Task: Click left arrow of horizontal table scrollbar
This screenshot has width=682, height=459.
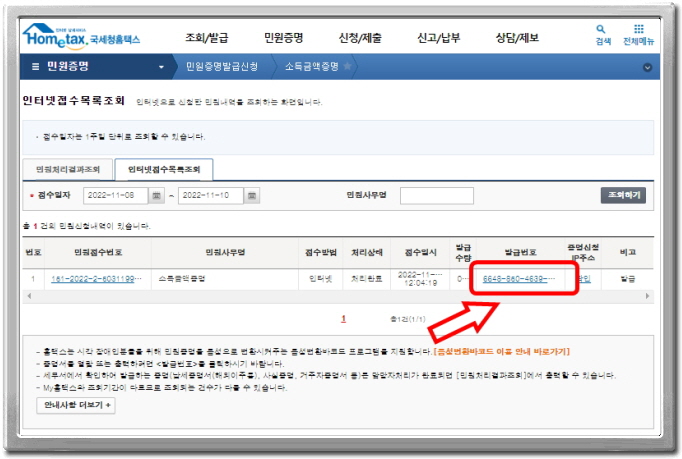Action: 29,296
